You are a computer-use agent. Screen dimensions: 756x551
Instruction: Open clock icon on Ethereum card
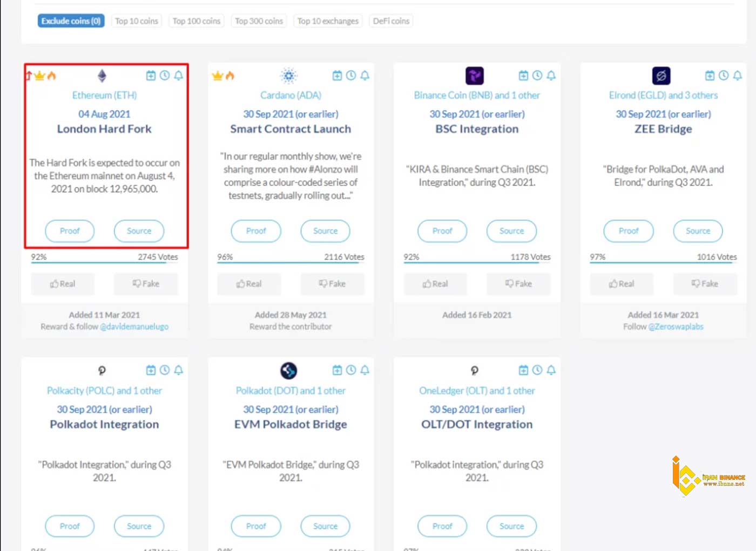tap(165, 76)
